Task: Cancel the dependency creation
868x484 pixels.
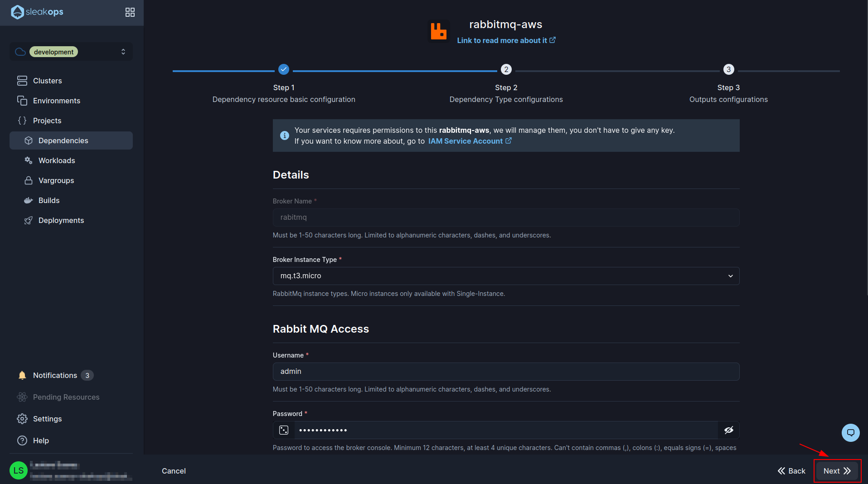Action: (174, 471)
